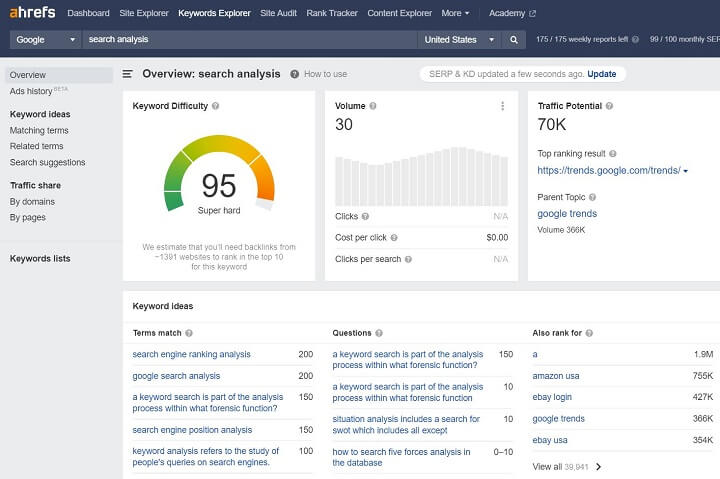This screenshot has height=479, width=720.
Task: Click the Keyword Difficulty 95 gauge
Action: pyautogui.click(x=219, y=175)
